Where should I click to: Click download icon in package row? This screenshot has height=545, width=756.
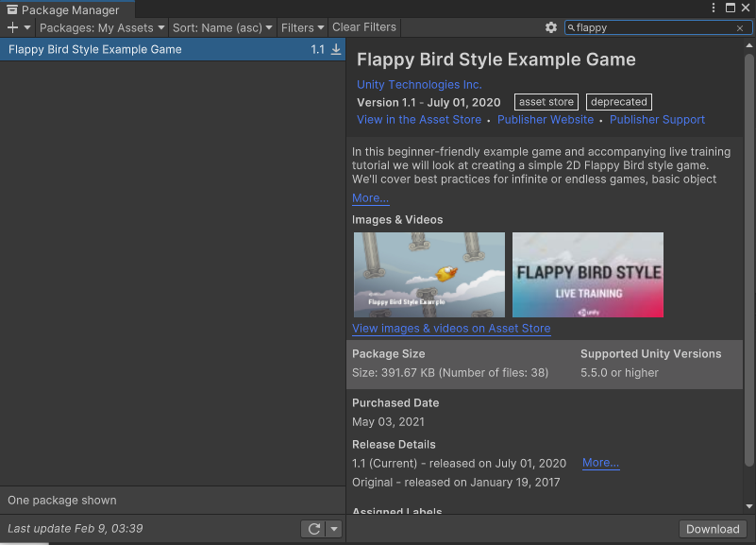[x=336, y=49]
